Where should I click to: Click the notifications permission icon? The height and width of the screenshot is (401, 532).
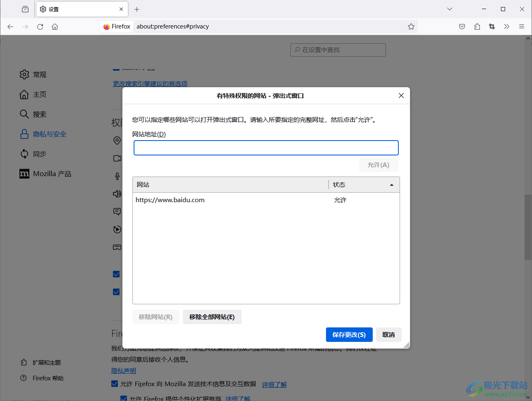117,212
